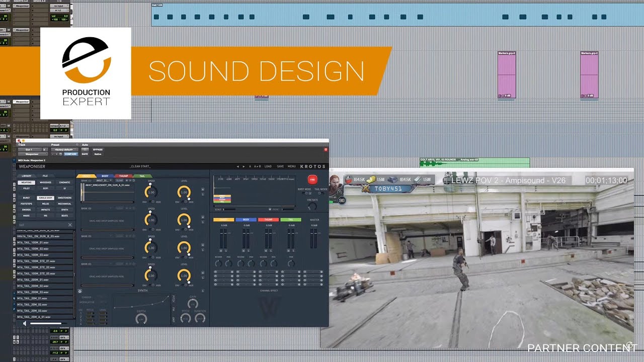Click Bank 1 Speed knob
Image resolution: width=644 pixels, height=362 pixels.
151,192
